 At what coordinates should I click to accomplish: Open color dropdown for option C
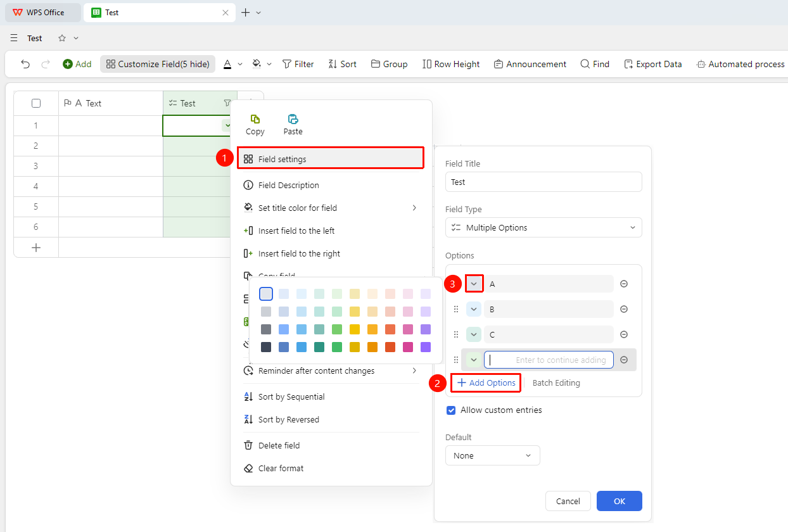pos(474,334)
